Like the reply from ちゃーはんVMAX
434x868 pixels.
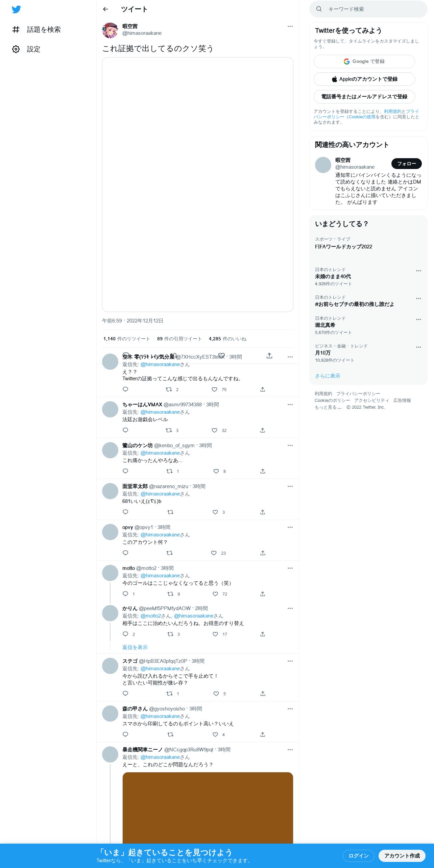[214, 430]
